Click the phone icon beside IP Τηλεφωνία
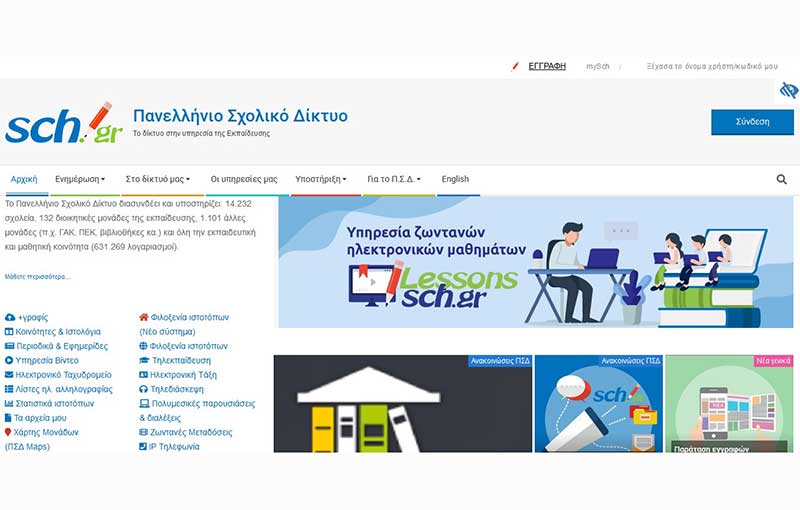This screenshot has width=800, height=510. (143, 446)
